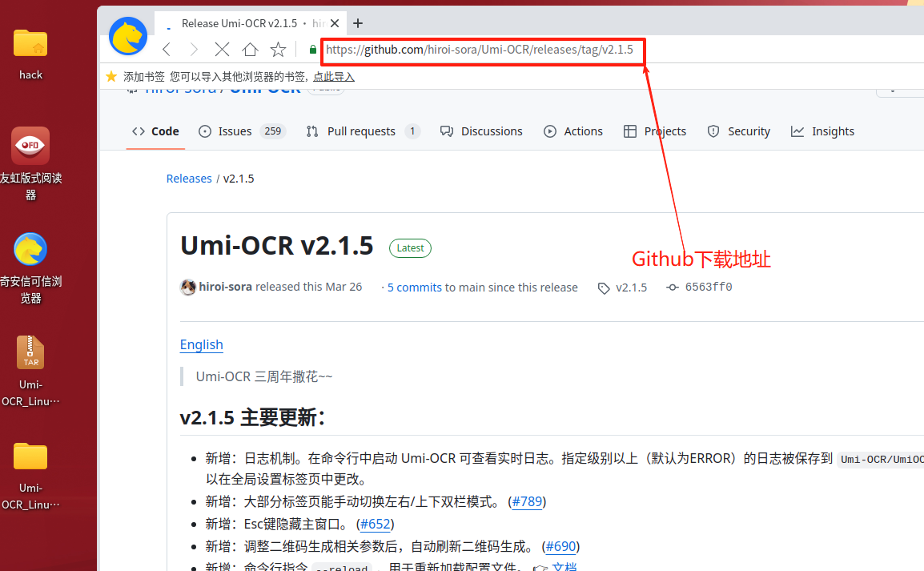
Task: Open the v2.1.5 tag label link
Action: [x=631, y=288]
